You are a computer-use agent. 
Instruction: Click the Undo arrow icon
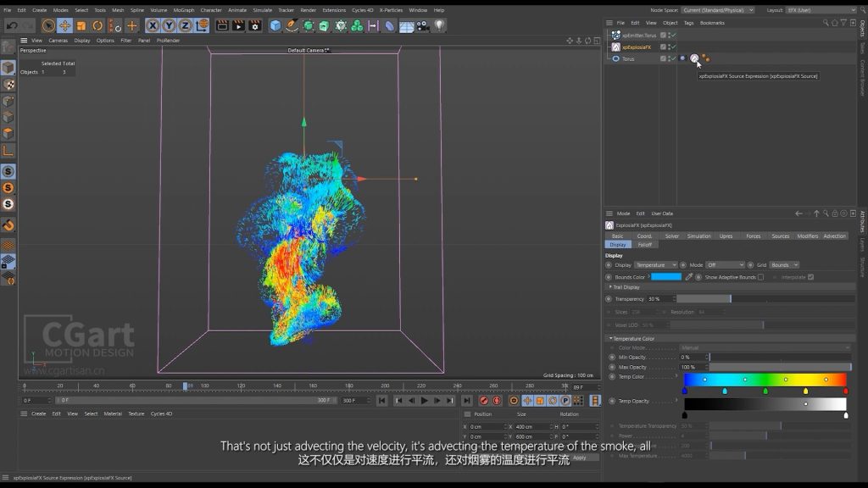click(12, 25)
